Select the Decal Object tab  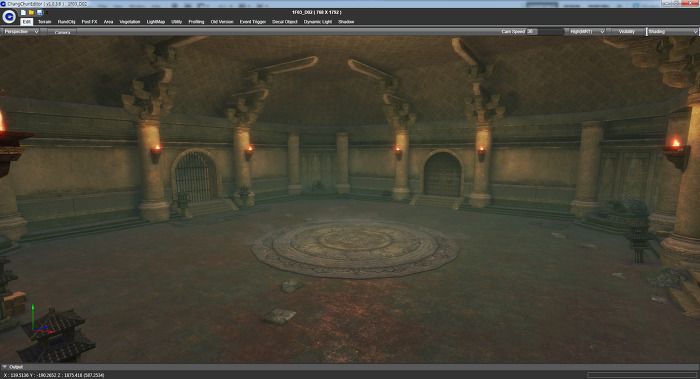click(285, 21)
